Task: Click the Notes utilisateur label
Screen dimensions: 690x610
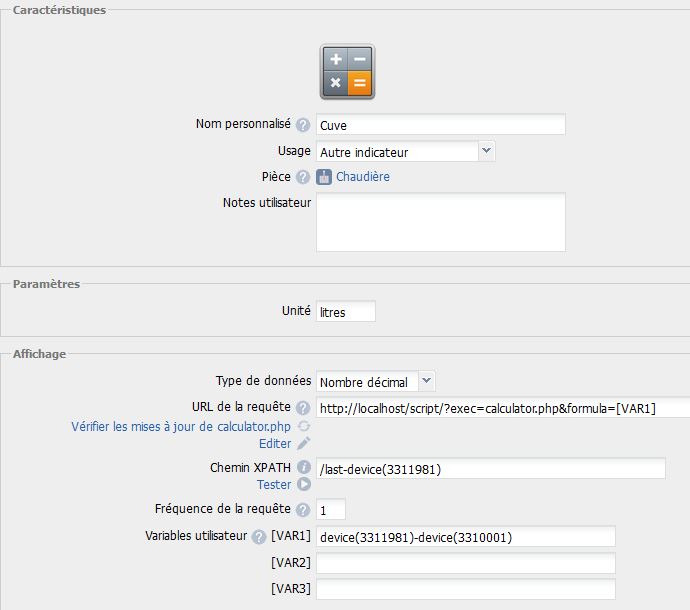Action: [x=267, y=202]
